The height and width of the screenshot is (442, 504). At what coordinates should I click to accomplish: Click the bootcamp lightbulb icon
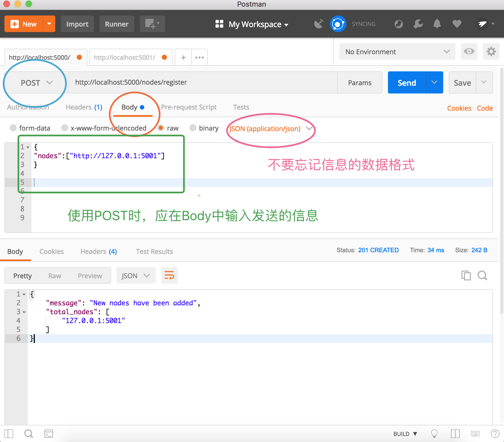[434, 434]
